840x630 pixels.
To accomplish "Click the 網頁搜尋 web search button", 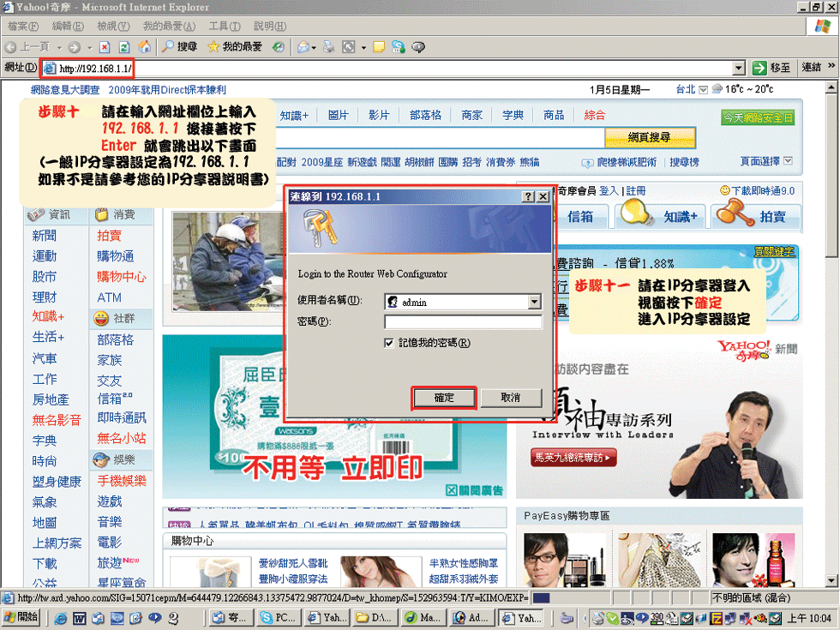I will [650, 138].
